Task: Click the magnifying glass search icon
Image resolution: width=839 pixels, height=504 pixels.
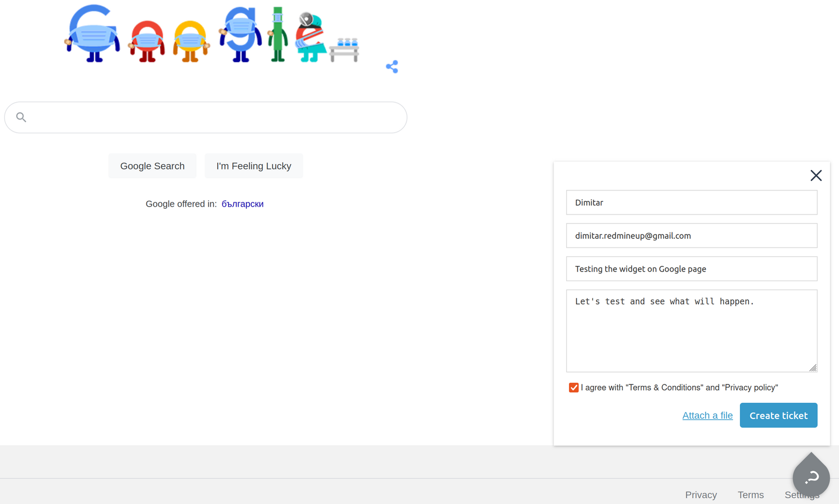Action: [21, 117]
